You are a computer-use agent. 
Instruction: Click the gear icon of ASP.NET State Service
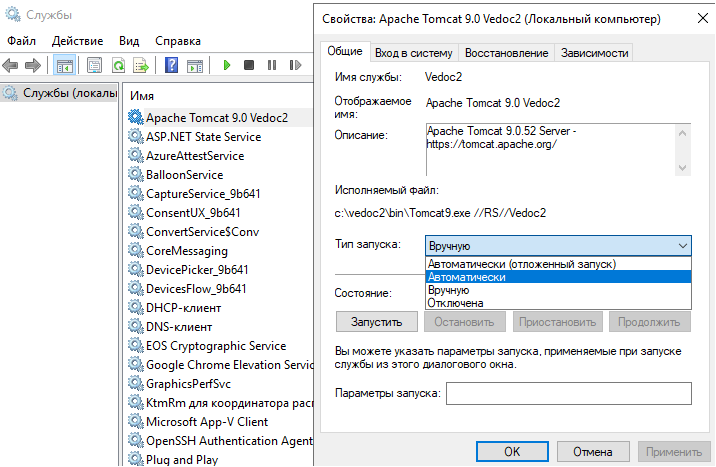135,136
